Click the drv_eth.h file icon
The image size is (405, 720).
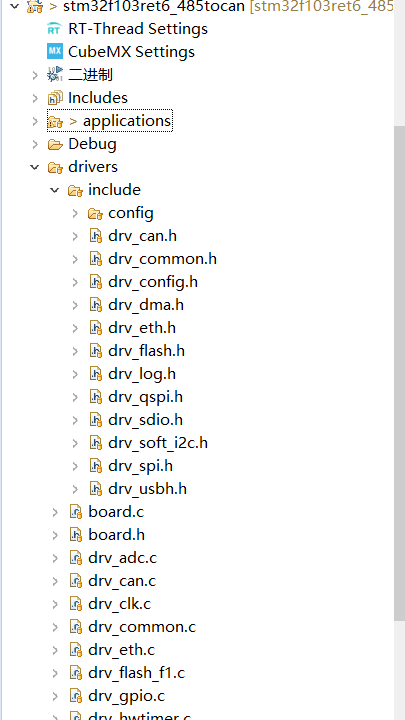pos(95,328)
